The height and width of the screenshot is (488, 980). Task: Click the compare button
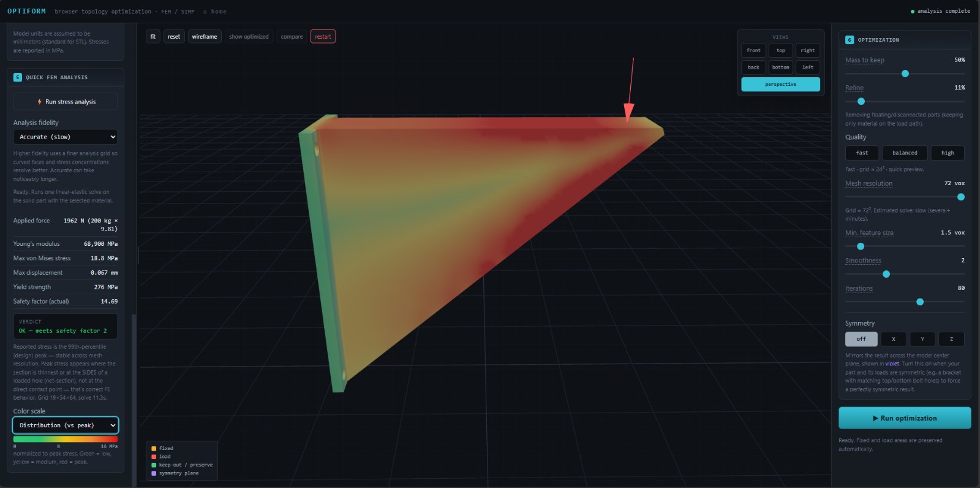[292, 37]
